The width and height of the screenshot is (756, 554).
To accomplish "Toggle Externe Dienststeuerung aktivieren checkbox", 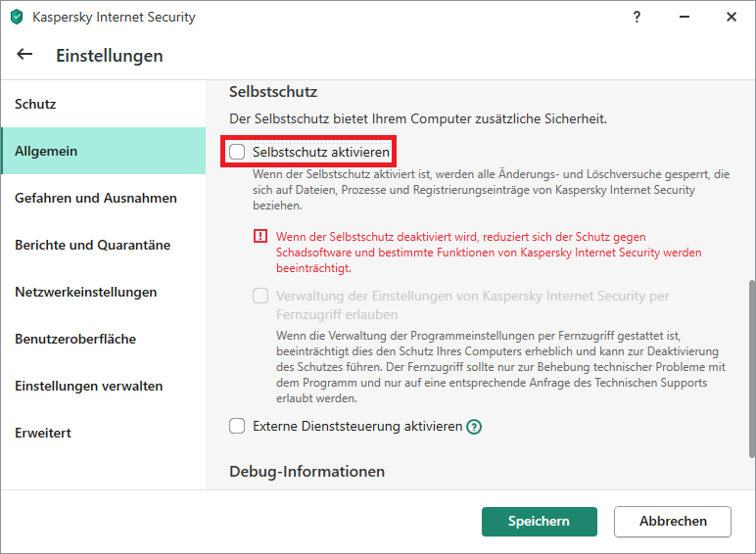I will (237, 426).
